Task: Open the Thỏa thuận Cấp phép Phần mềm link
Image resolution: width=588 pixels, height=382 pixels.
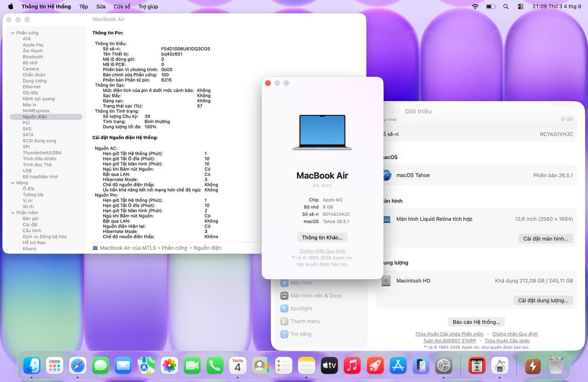Action: tap(449, 334)
